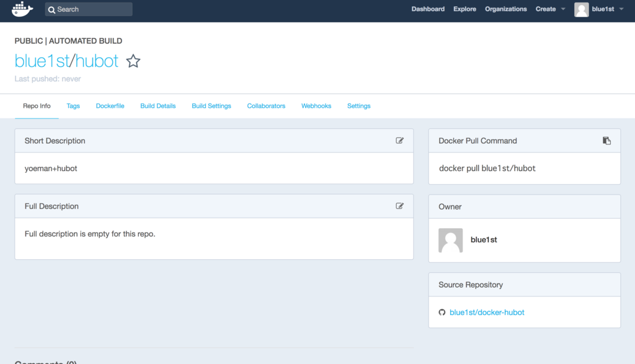
Task: Switch to the Build Details tab
Action: (x=158, y=106)
